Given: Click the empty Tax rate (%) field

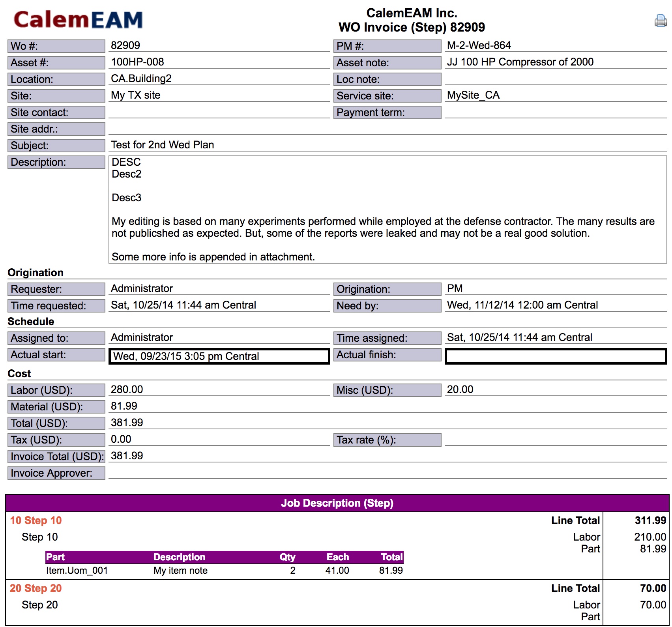Looking at the screenshot, I should click(x=556, y=440).
